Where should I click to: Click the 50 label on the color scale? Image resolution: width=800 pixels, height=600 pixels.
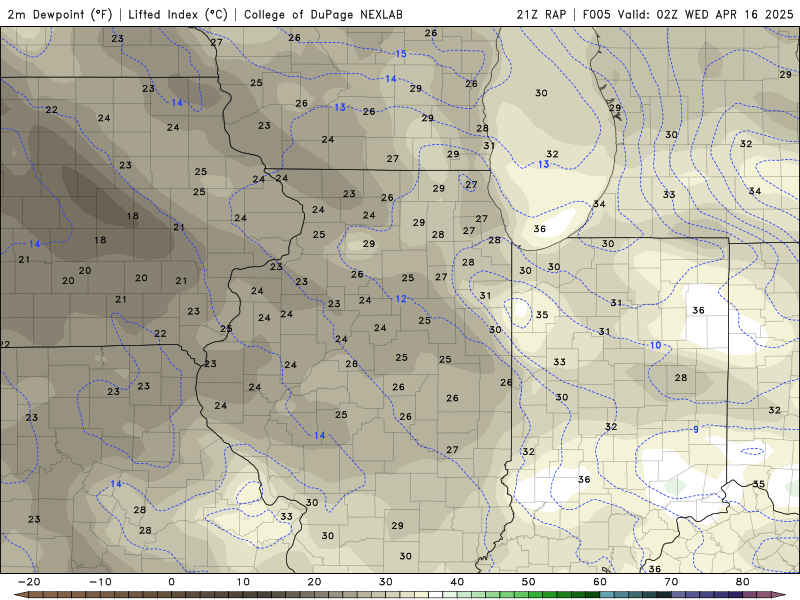tap(529, 582)
